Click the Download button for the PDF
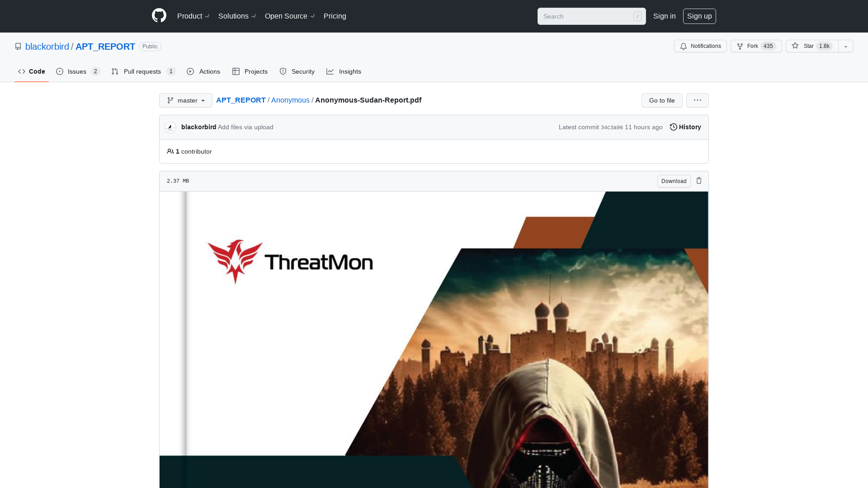The width and height of the screenshot is (868, 488). point(674,181)
